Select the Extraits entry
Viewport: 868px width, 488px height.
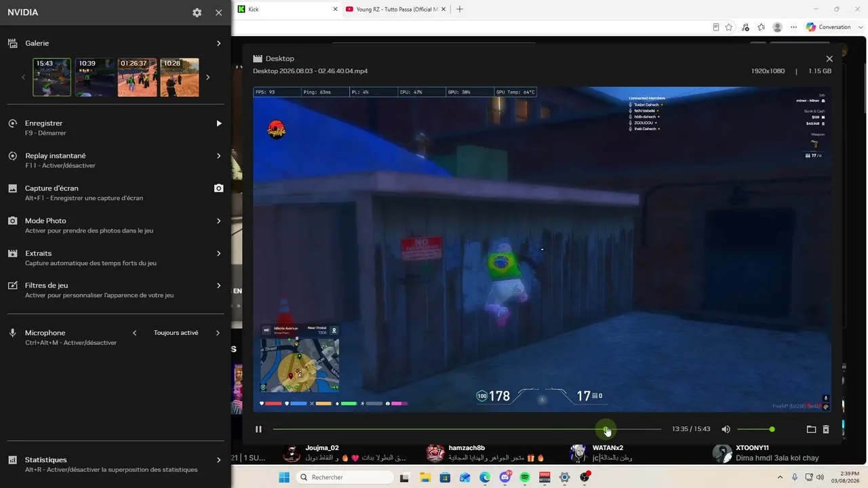point(115,258)
